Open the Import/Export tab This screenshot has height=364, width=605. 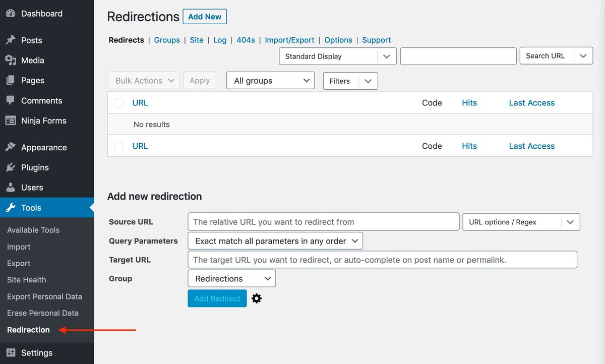coord(289,40)
